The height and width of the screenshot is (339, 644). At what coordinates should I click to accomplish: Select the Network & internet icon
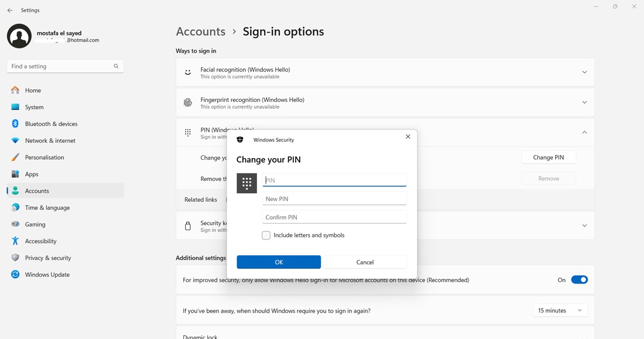click(15, 141)
